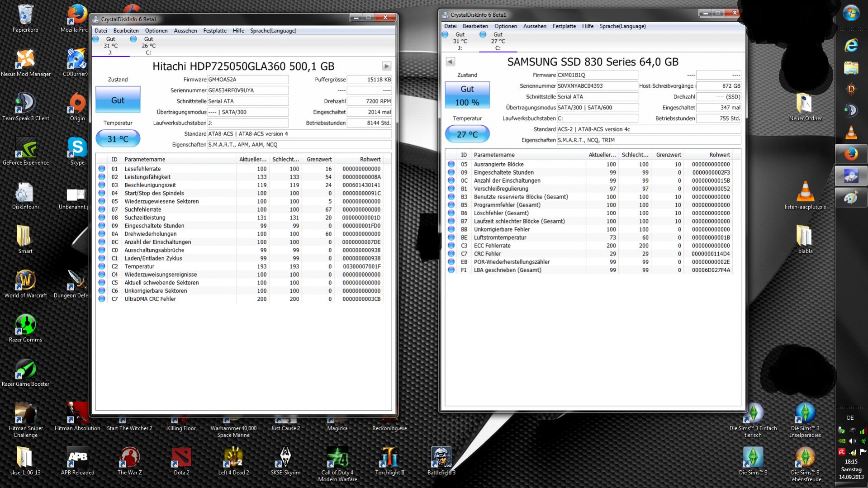Sort by Parametername column in Hitachi window
Viewport: 868px width, 488px height.
180,159
